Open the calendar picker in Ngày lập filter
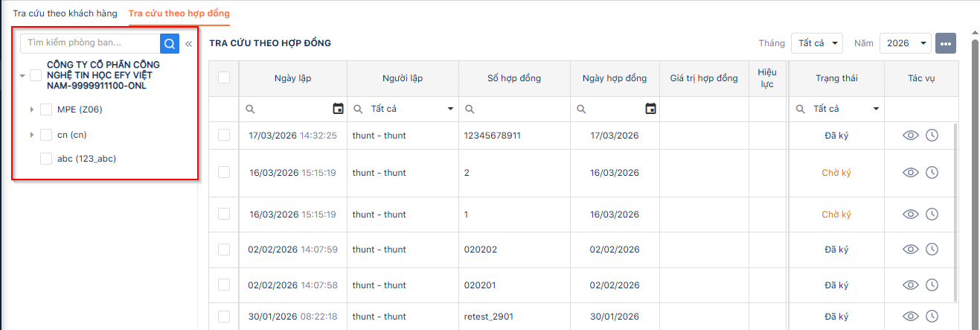This screenshot has height=330, width=980. 338,109
